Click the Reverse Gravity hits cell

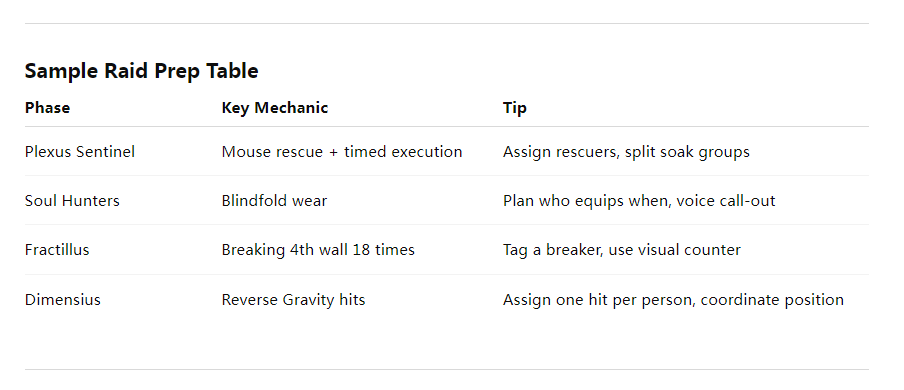(293, 300)
